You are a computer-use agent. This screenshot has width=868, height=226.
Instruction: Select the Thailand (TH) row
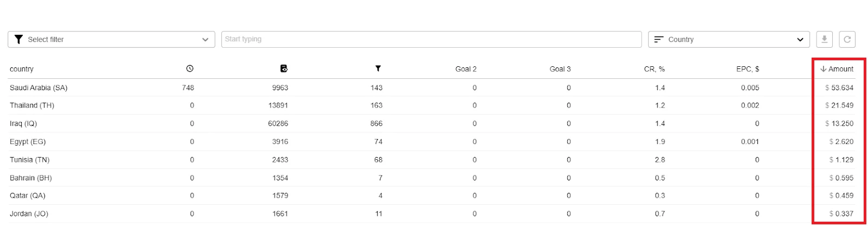point(431,105)
